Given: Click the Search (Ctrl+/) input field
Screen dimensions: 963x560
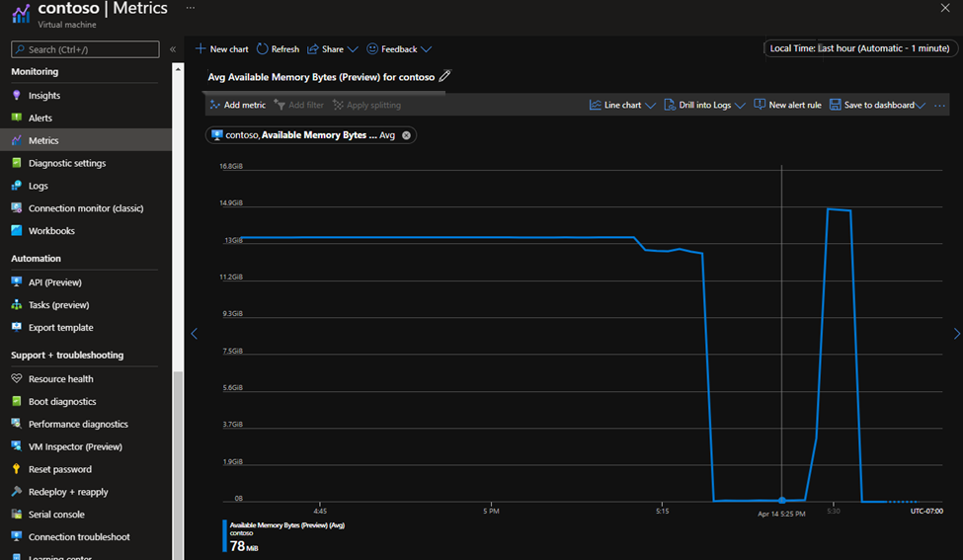Looking at the screenshot, I should (x=85, y=49).
